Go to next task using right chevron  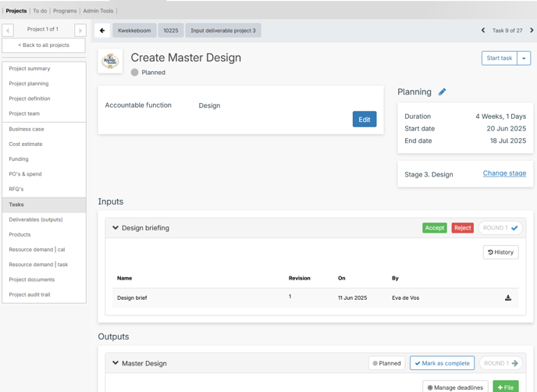coord(532,30)
